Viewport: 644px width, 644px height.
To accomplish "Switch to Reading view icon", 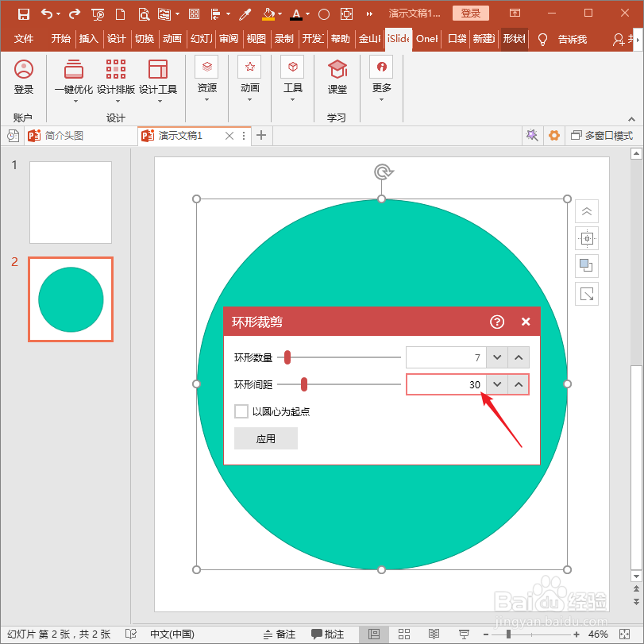I will [x=434, y=634].
